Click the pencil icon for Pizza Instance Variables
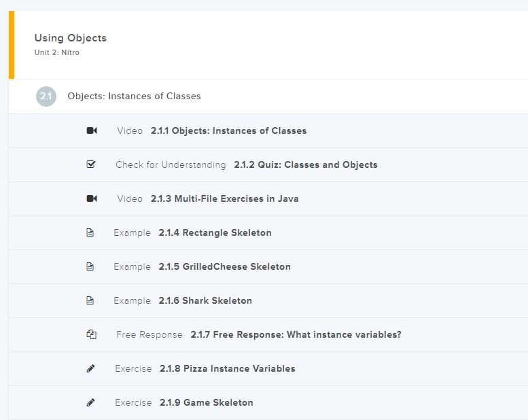Viewport: 528px width, 420px height. (91, 368)
